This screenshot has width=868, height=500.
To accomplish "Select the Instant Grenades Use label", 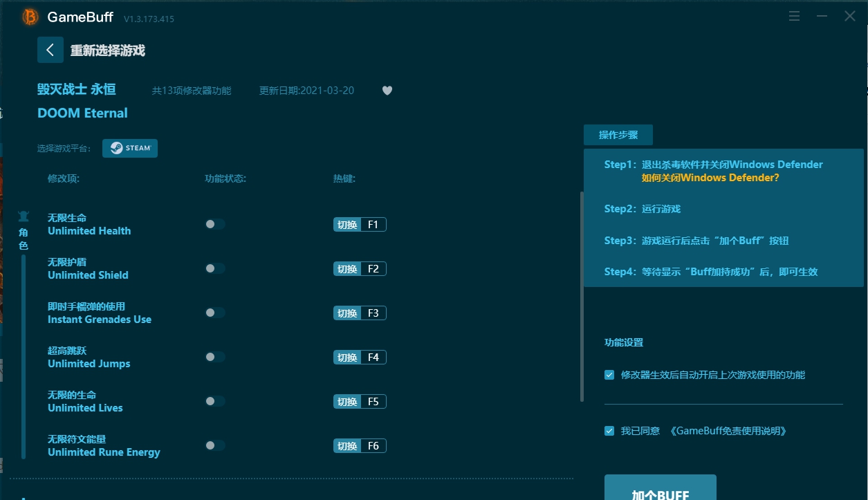I will click(x=100, y=320).
